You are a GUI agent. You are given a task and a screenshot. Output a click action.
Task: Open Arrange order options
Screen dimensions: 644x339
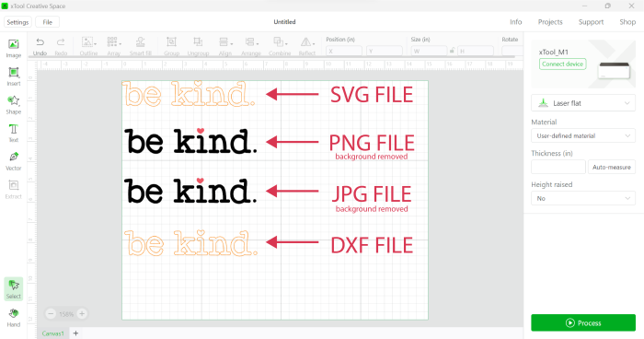tap(251, 46)
